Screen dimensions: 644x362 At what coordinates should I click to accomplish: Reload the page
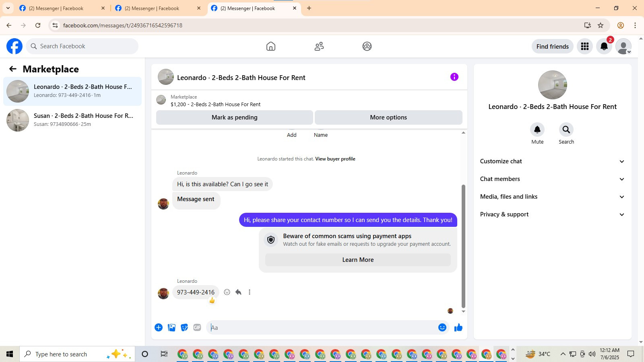[x=38, y=25]
